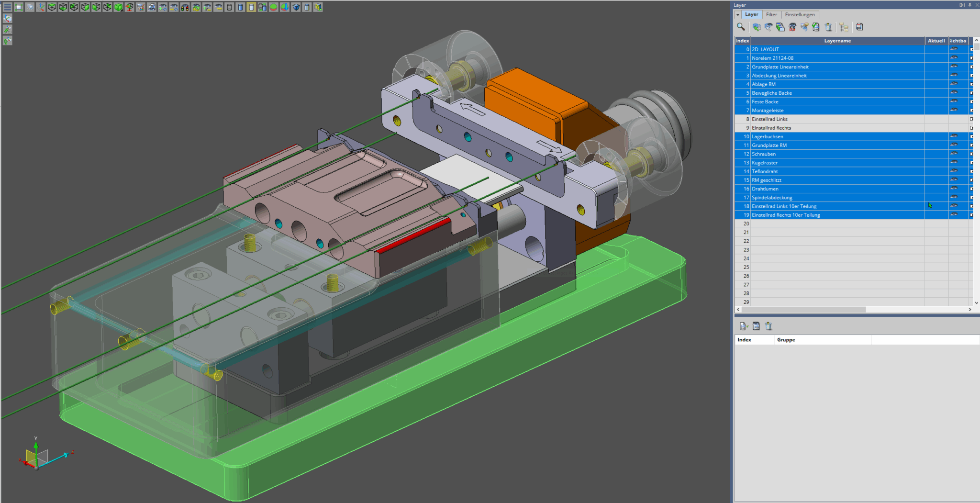Click the trash icon in layer toolbar
This screenshot has height=503, width=980.
coord(828,27)
